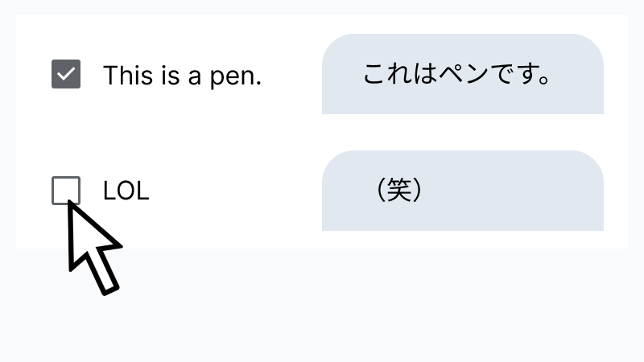This screenshot has width=644, height=362.
Task: Click the letter 'a' before 'pen.'
Action: (x=198, y=76)
